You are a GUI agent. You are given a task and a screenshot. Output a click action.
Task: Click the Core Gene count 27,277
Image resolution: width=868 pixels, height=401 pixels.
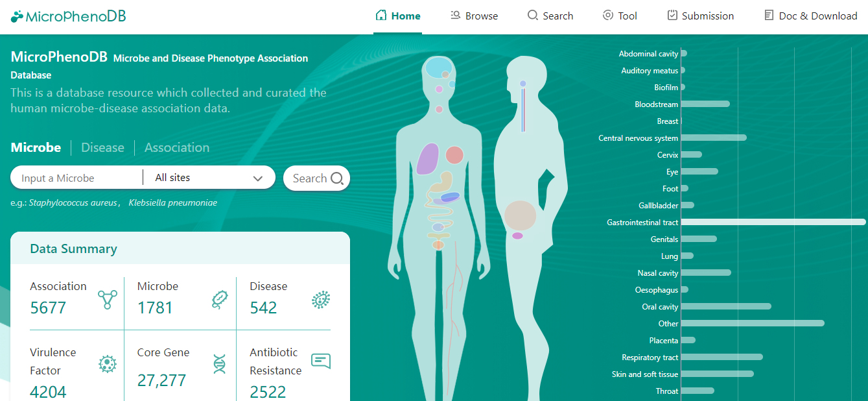tap(161, 380)
